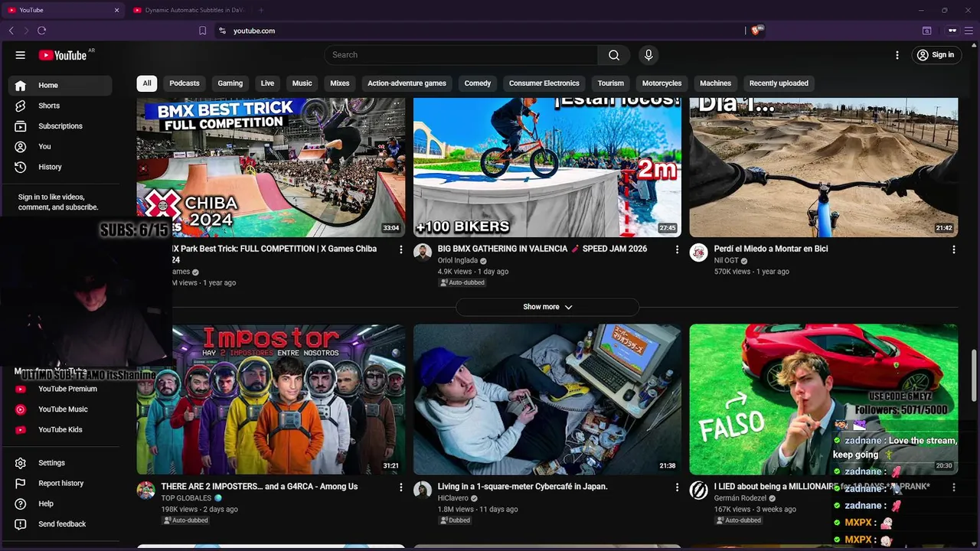The height and width of the screenshot is (551, 980).
Task: Open YouTube Music link in sidebar
Action: pos(60,409)
